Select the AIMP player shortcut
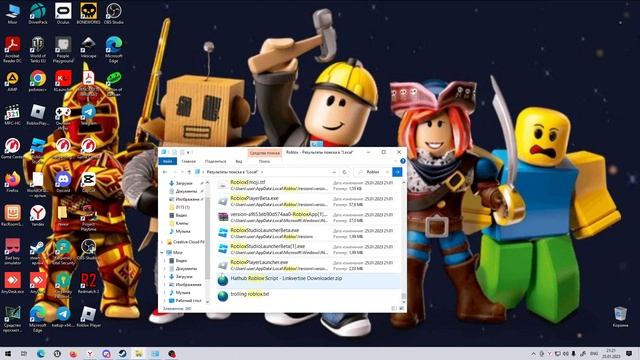The image size is (640, 360). (x=12, y=81)
